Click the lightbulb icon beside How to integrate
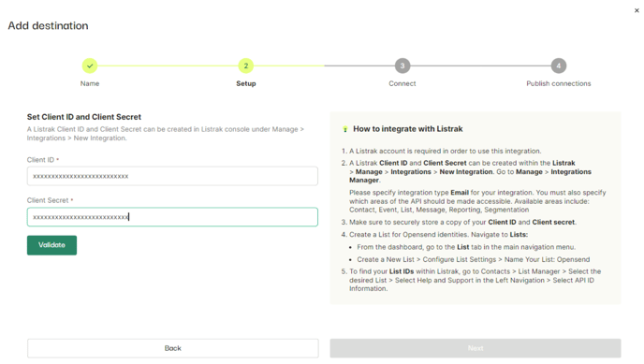Viewport: 644px width, 364px height. pyautogui.click(x=345, y=129)
